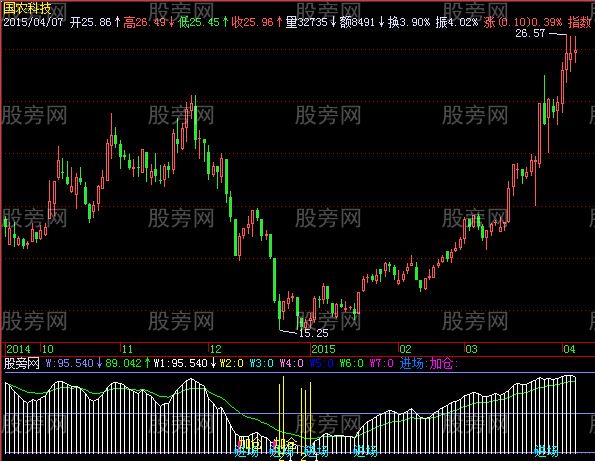The image size is (595, 461).
Task: Select the 11 month marker on time axis
Action: (x=127, y=349)
